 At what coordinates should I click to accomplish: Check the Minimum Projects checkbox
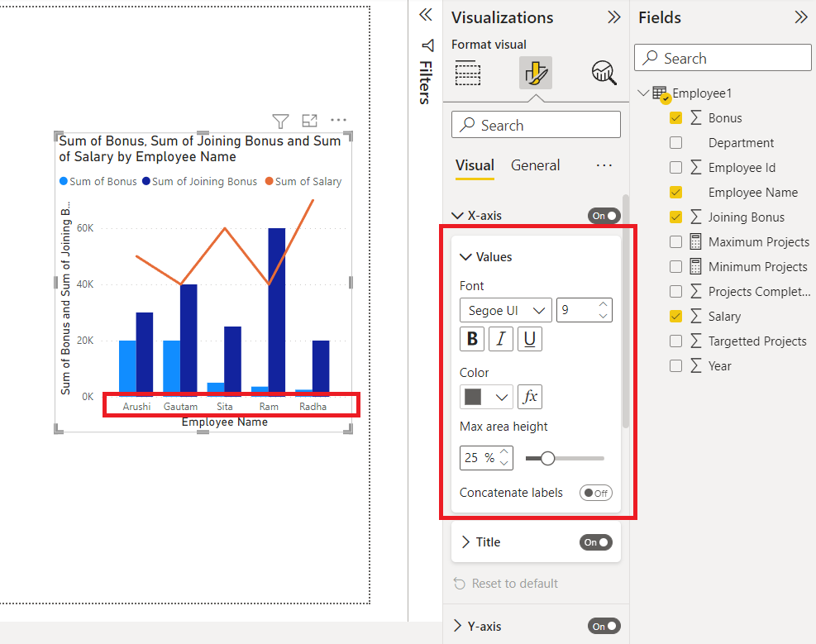(x=675, y=267)
